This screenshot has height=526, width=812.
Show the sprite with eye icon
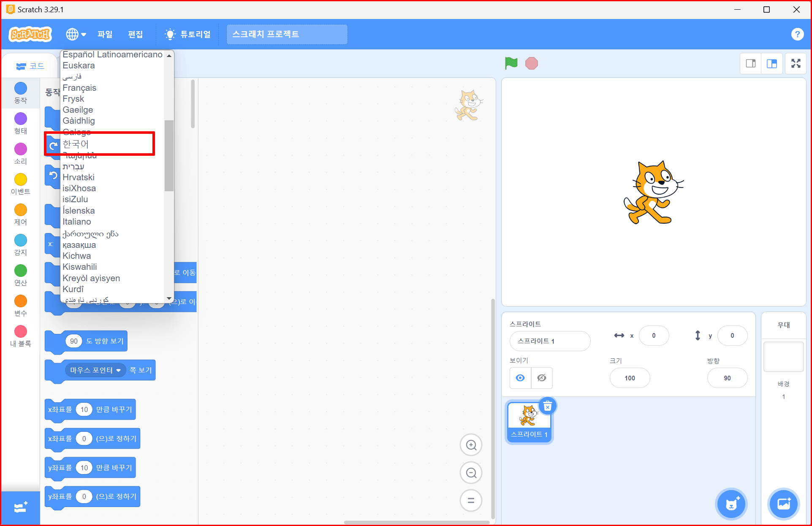tap(520, 378)
